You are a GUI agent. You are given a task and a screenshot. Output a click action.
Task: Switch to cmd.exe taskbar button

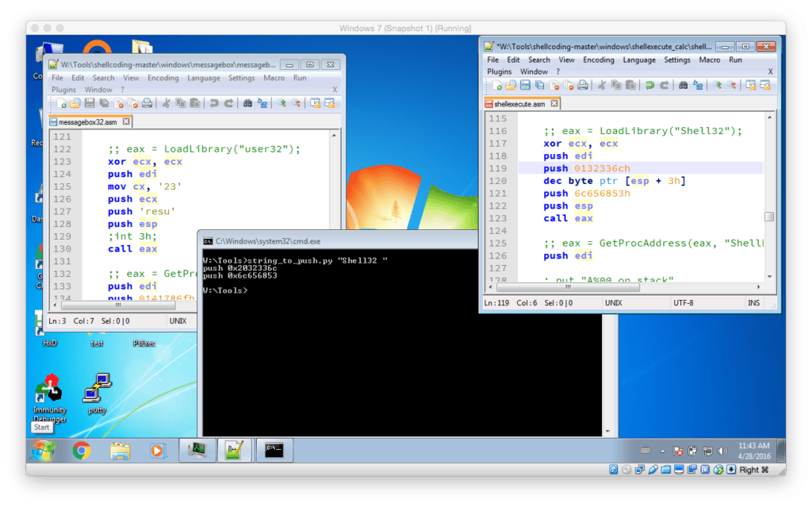274,451
